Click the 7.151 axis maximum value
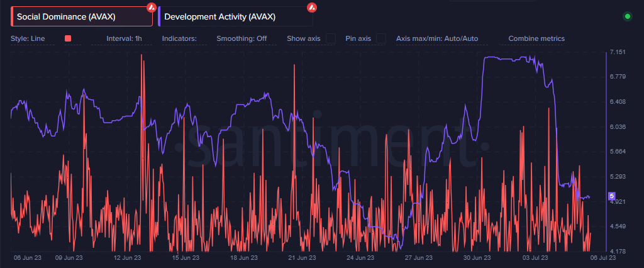The height and width of the screenshot is (268, 644). pyautogui.click(x=619, y=52)
